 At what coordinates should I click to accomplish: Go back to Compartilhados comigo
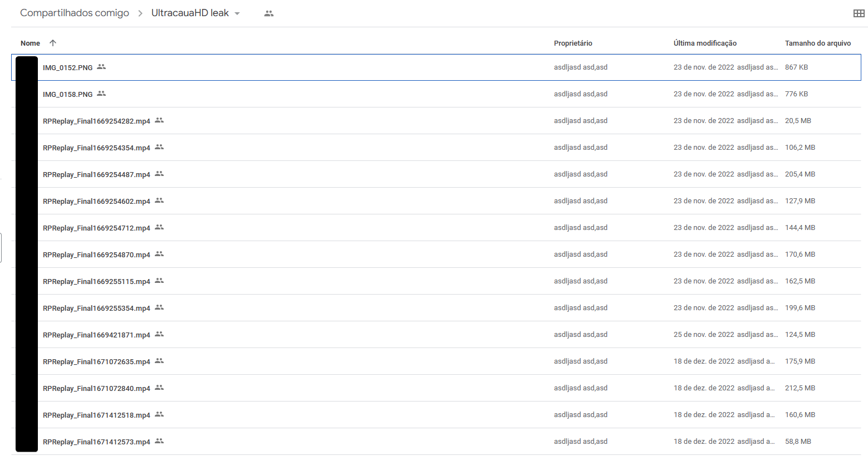pos(75,13)
